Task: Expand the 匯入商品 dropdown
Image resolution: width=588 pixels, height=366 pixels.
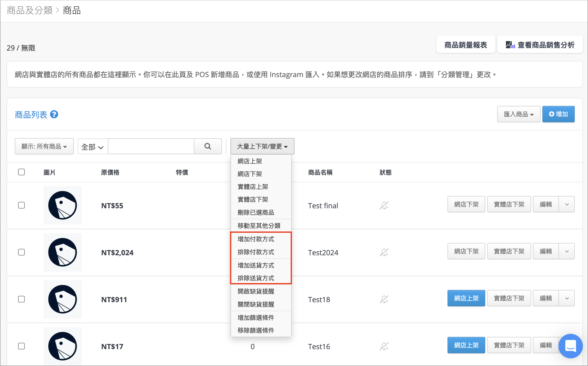Action: 519,114
